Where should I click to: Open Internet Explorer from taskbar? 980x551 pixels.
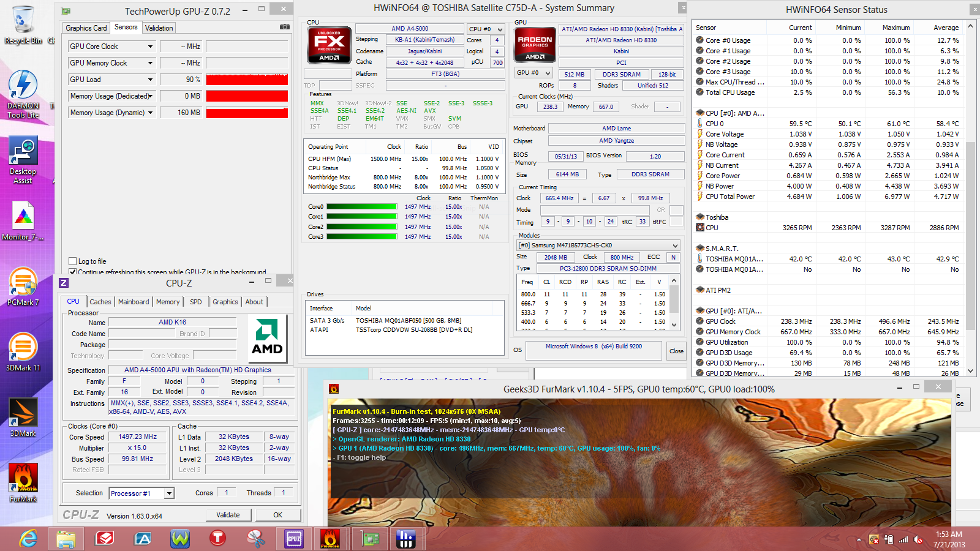pyautogui.click(x=28, y=539)
